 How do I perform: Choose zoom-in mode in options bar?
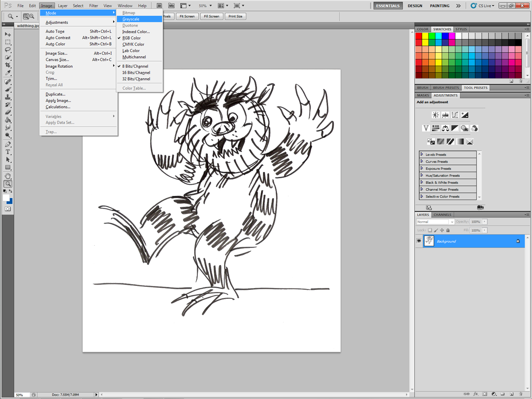(26, 16)
